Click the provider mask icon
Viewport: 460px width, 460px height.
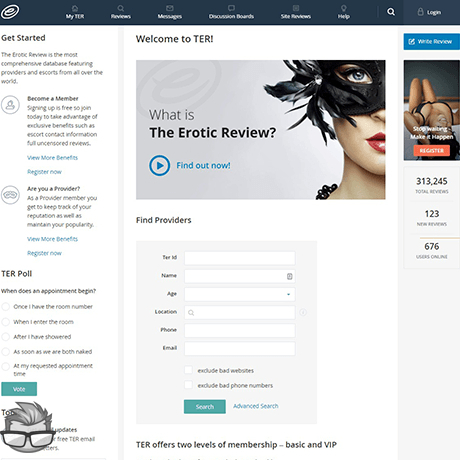click(10, 195)
